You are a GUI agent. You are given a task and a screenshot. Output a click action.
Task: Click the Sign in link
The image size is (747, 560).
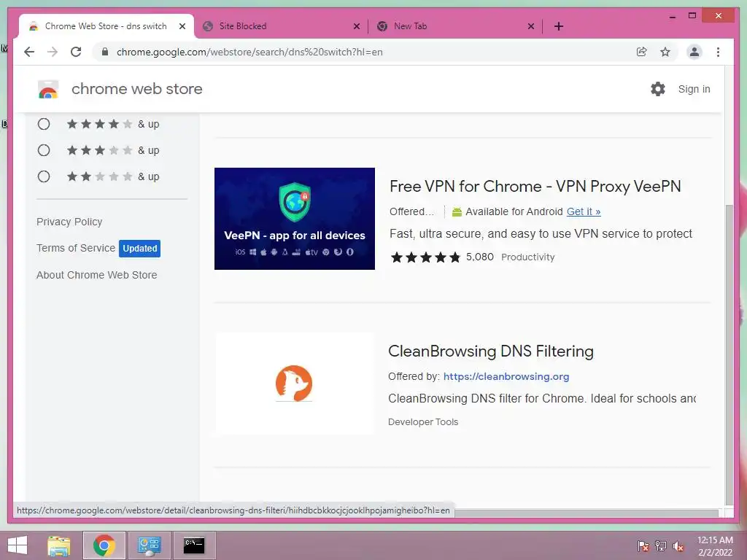[694, 89]
